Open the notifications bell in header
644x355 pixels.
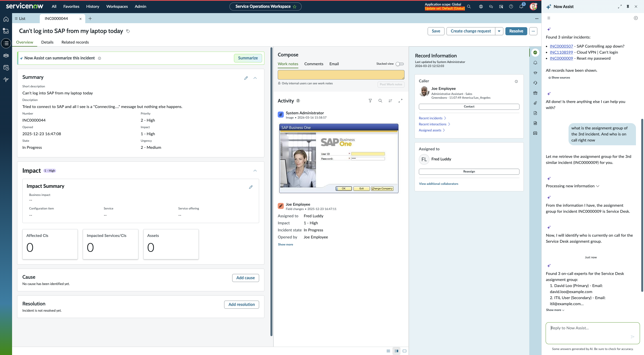(x=521, y=7)
